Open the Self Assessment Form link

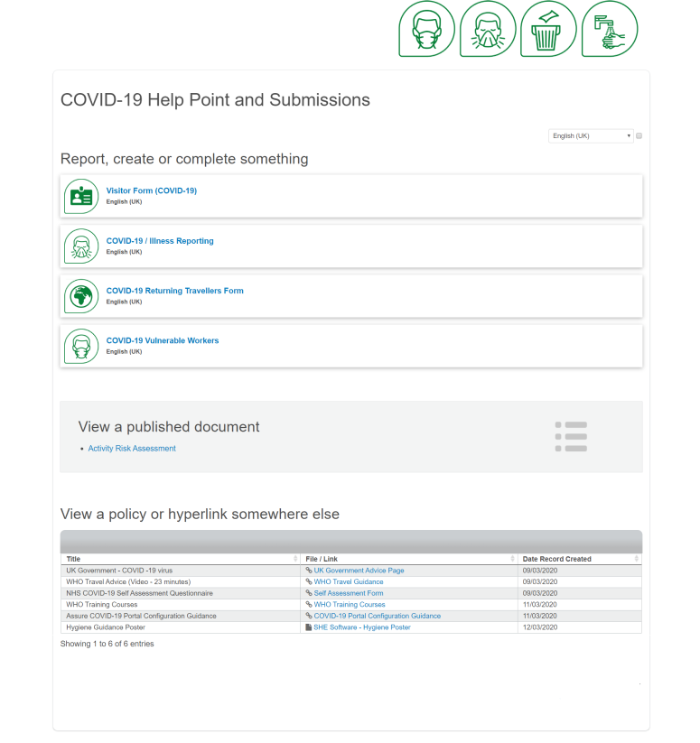(348, 593)
